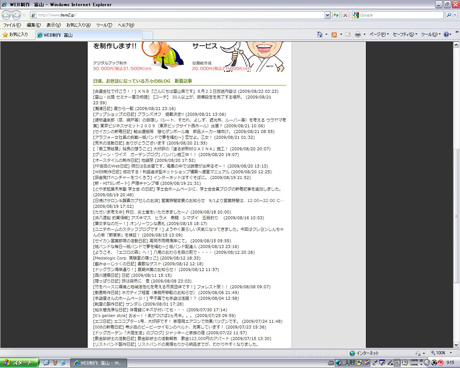Open the ファイル menu
The image size is (460, 368).
(12, 25)
